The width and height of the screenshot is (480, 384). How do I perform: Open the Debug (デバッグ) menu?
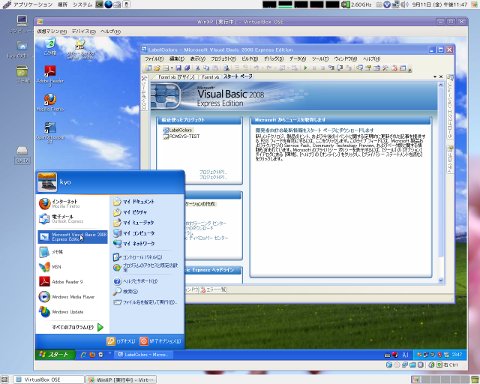(x=274, y=59)
